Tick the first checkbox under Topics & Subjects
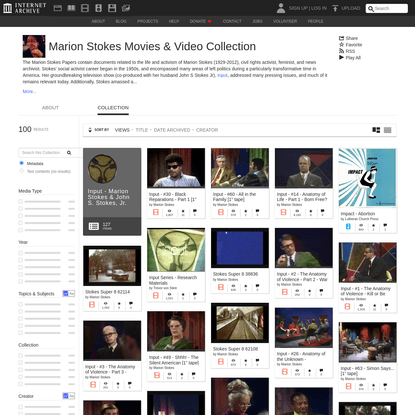The width and height of the screenshot is (415, 415). click(x=21, y=304)
